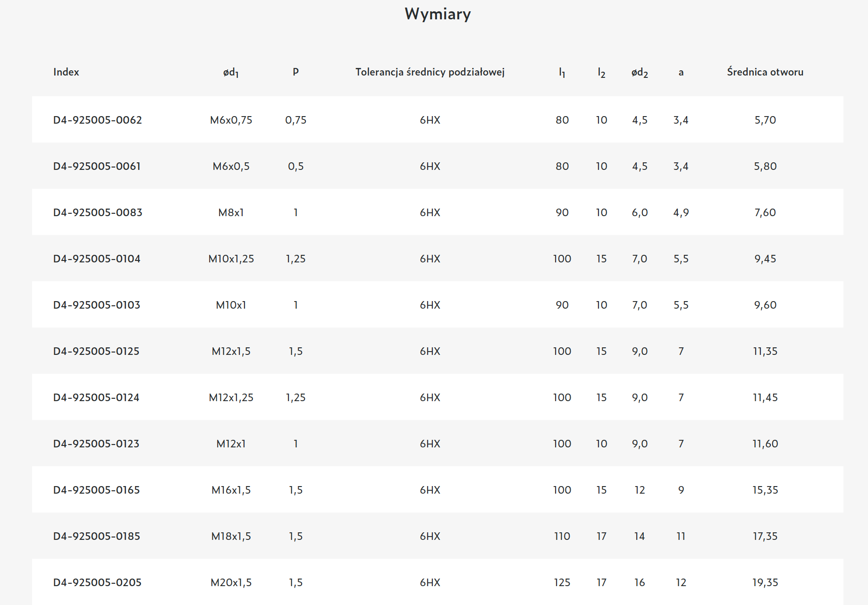The image size is (868, 605).
Task: Click product index D4-925005-0104
Action: pyautogui.click(x=97, y=259)
